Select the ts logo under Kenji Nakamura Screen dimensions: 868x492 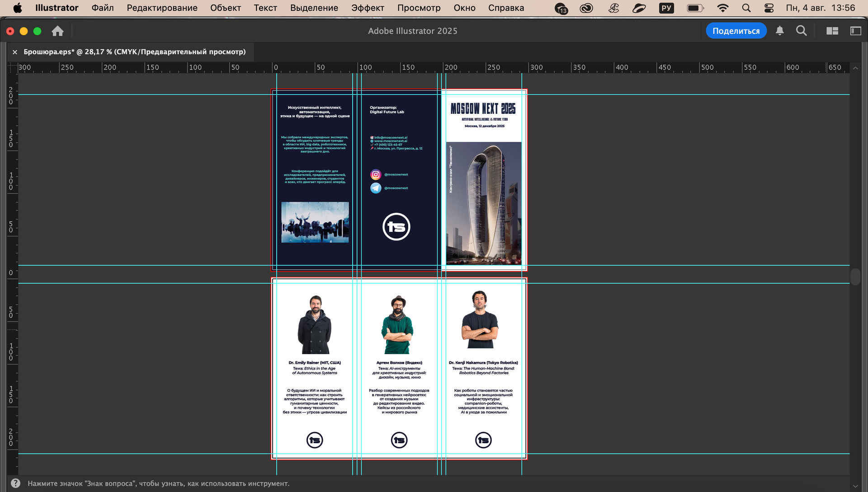pyautogui.click(x=483, y=440)
